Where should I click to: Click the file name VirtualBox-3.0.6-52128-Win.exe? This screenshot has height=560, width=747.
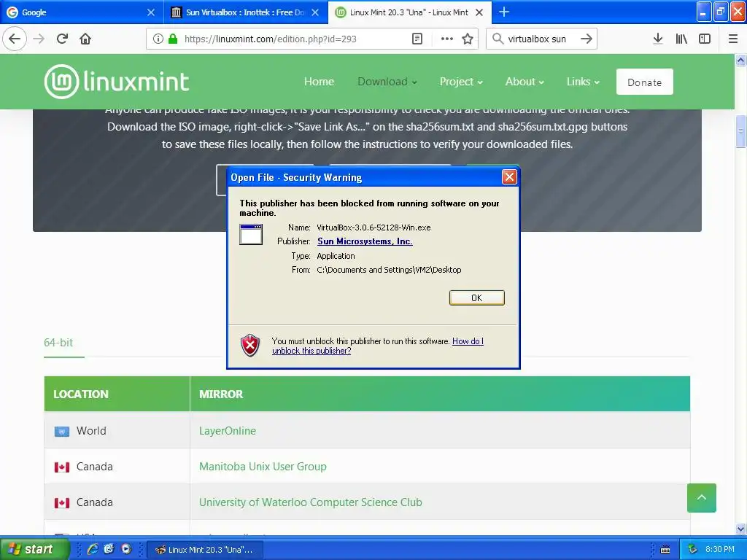click(373, 227)
